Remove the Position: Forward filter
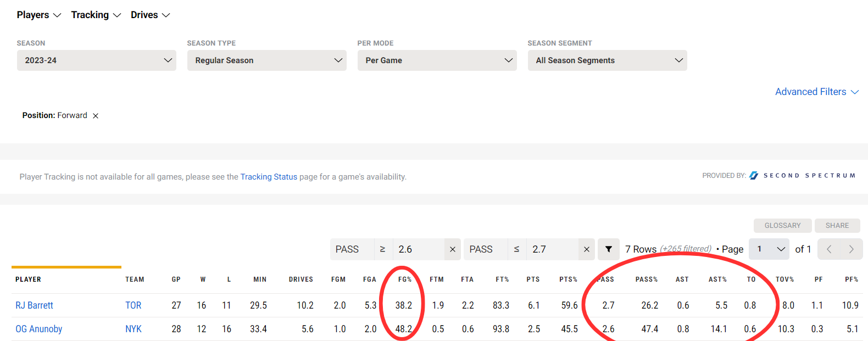 96,116
